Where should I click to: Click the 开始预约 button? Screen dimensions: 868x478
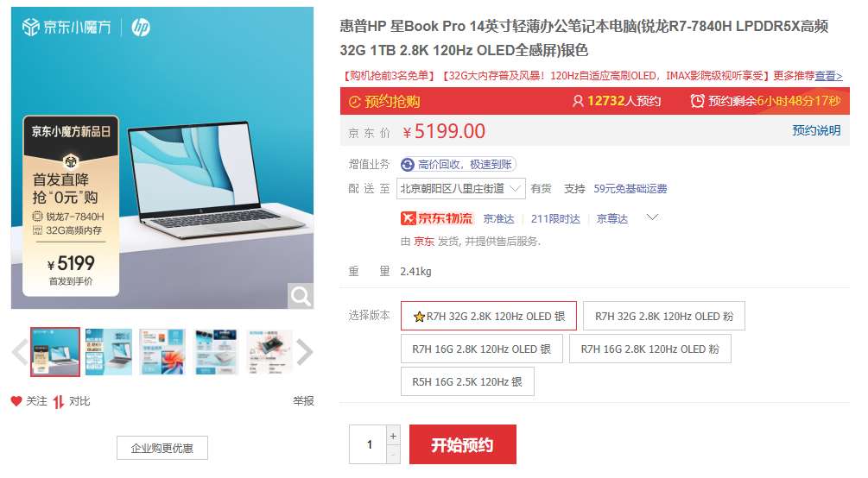pyautogui.click(x=463, y=444)
